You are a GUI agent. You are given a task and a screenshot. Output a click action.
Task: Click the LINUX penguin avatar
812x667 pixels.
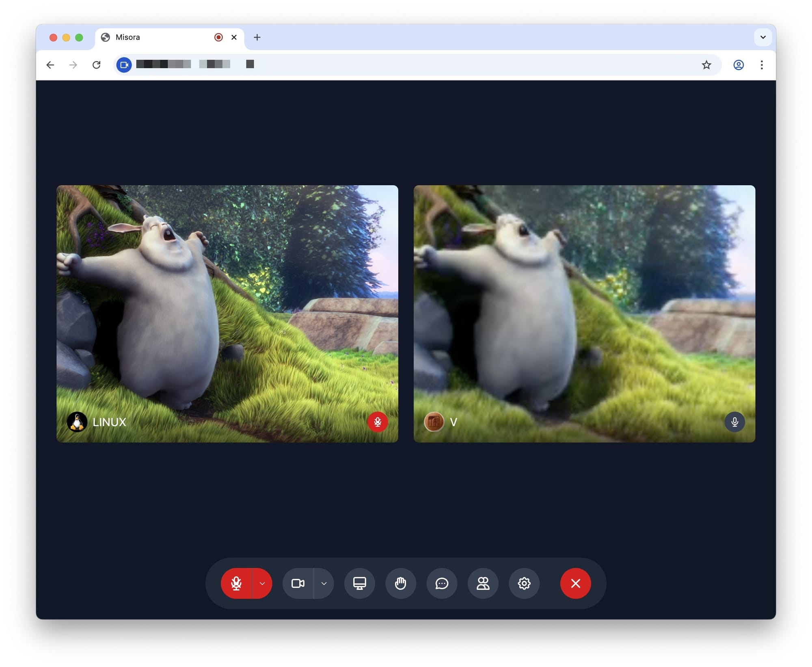(x=77, y=422)
